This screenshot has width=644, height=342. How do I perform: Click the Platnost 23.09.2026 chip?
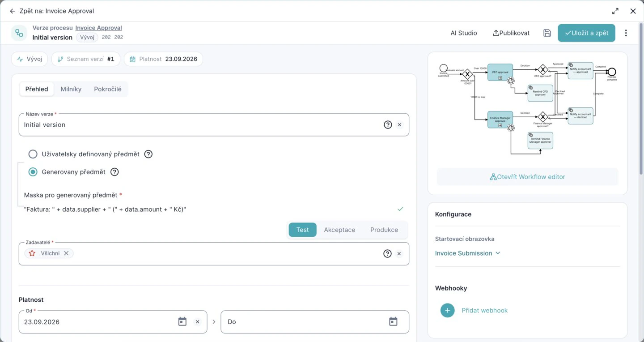pyautogui.click(x=163, y=59)
